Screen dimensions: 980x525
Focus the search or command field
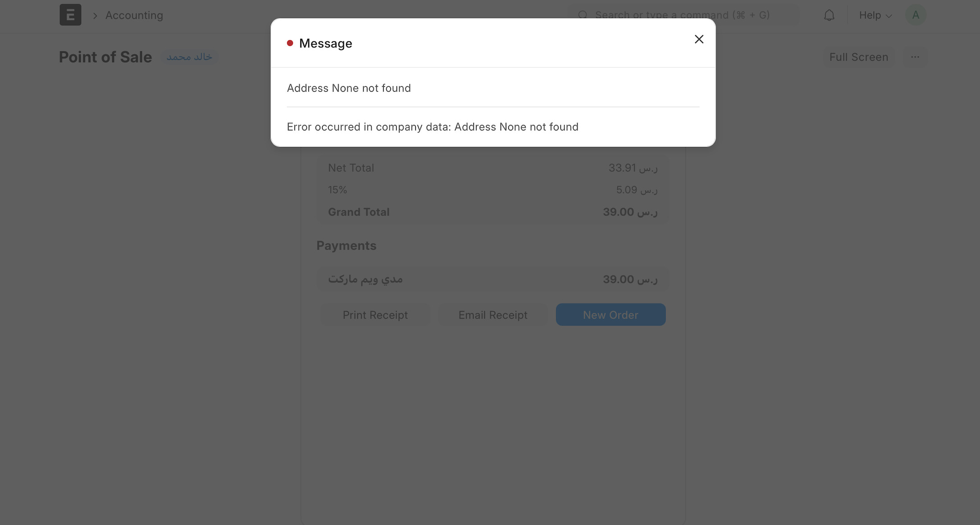tap(682, 15)
